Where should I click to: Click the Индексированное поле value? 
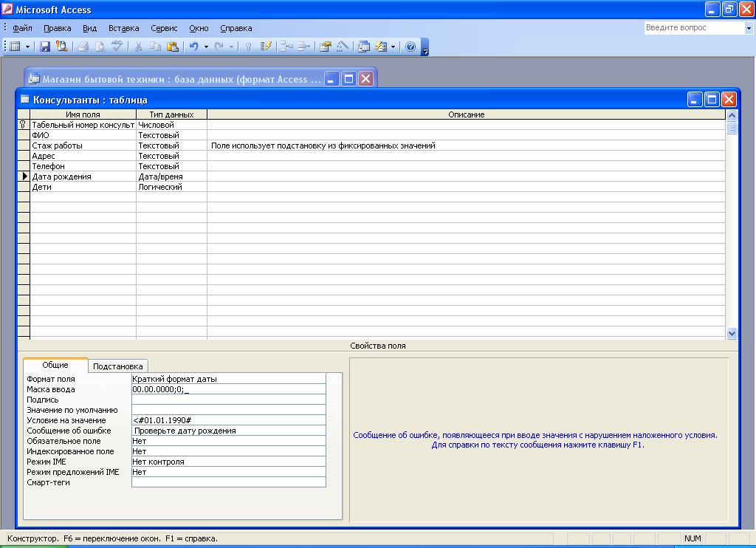tap(229, 451)
